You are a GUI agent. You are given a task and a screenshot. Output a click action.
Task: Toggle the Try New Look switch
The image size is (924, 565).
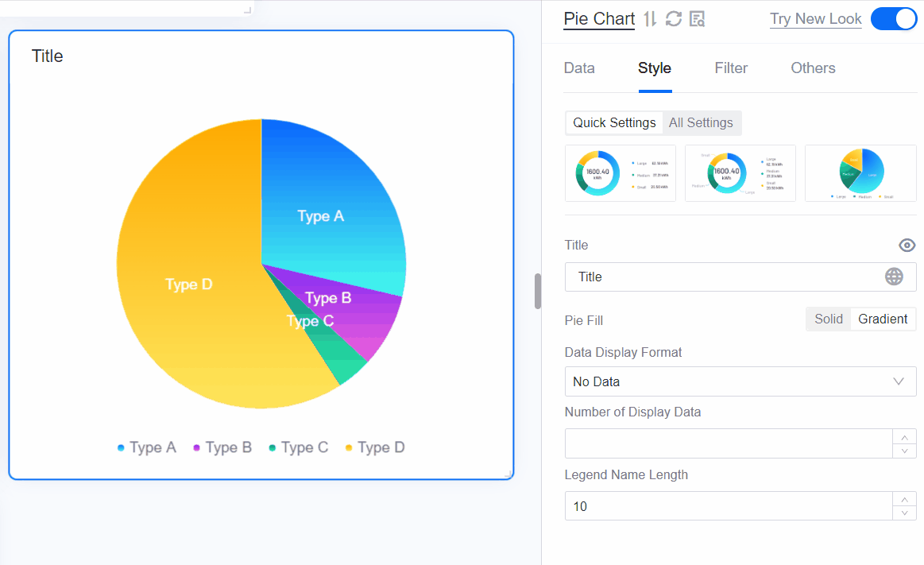[894, 19]
